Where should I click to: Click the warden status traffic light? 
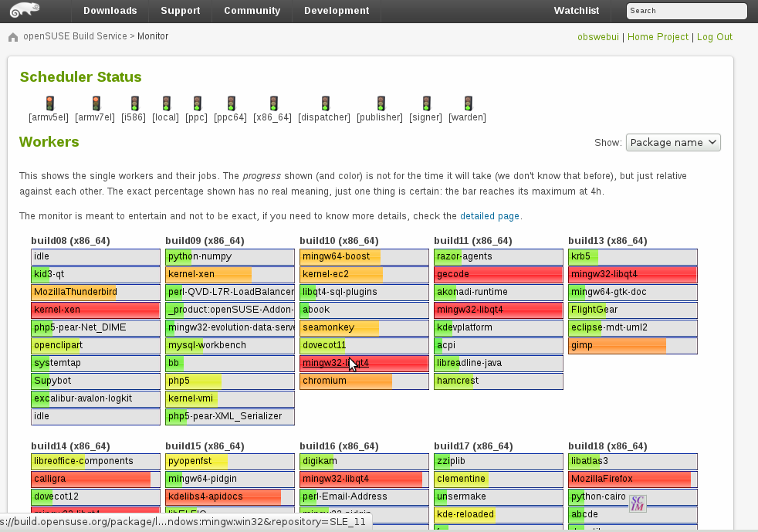tap(468, 103)
